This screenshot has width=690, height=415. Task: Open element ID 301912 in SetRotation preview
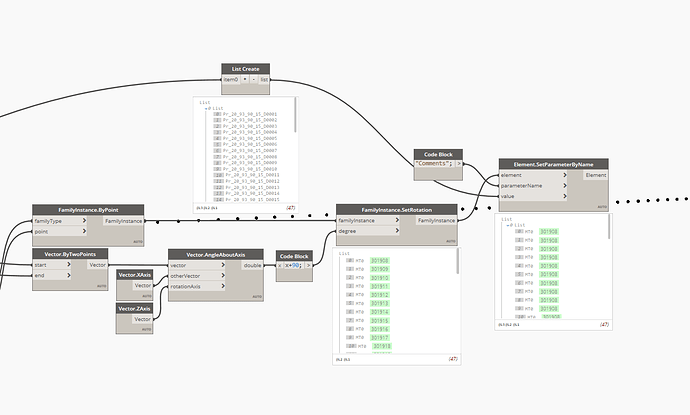379,294
